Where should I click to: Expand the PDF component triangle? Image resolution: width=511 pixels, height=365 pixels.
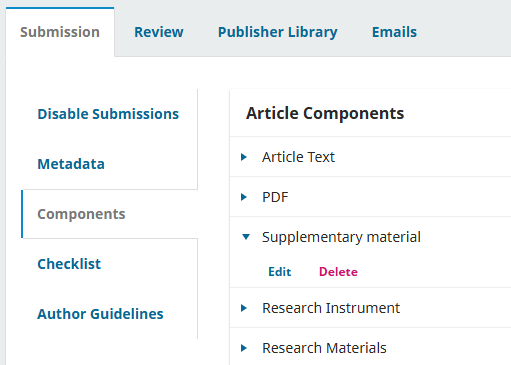(244, 197)
